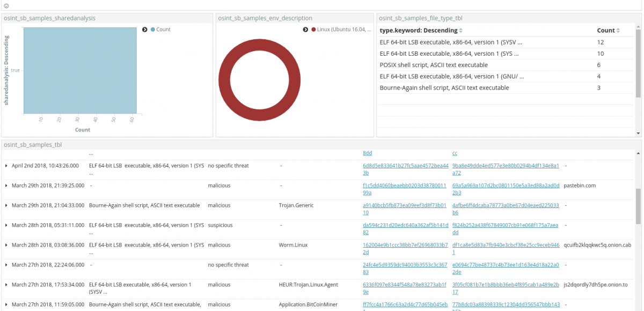Viewport: 644px width, 311px height.
Task: Expand the March 28th 2018, 05:31:11 row
Action: [x=6, y=225]
